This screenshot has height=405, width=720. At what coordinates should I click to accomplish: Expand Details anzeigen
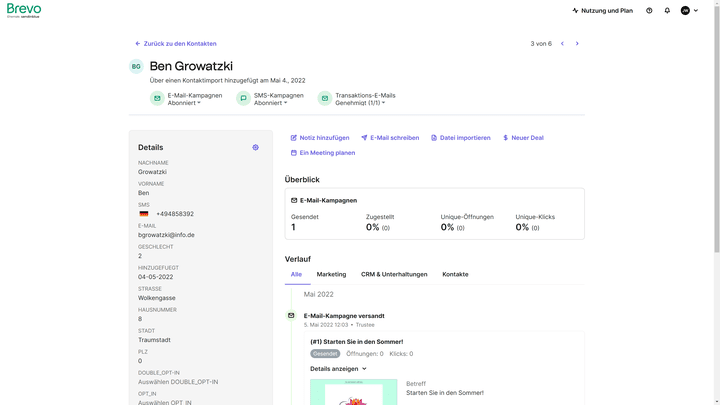(x=338, y=369)
